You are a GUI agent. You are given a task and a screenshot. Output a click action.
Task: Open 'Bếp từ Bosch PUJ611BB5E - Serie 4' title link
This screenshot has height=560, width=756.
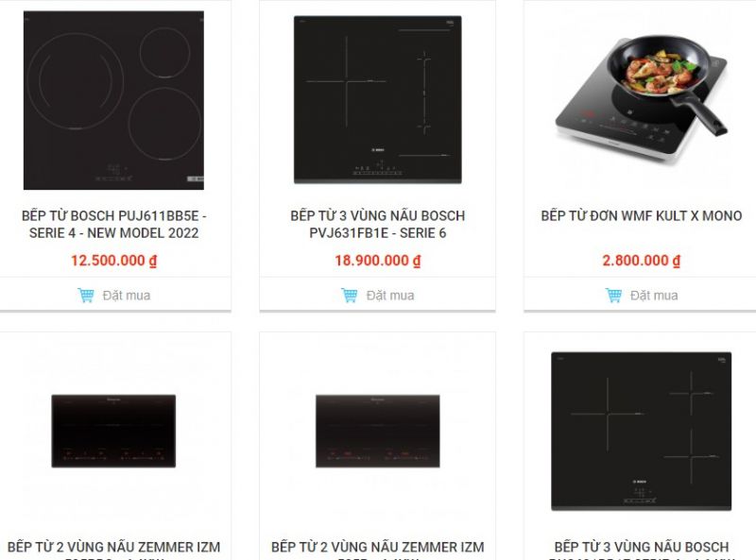(113, 225)
